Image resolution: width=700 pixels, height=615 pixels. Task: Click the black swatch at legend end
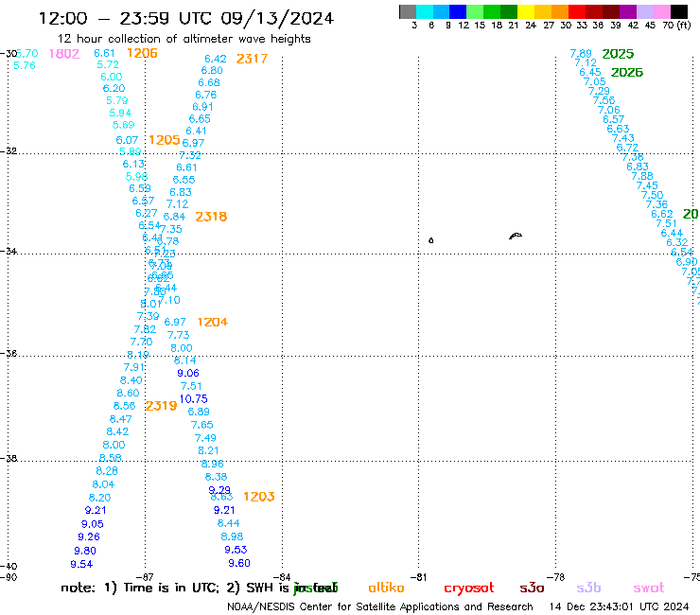coord(679,11)
